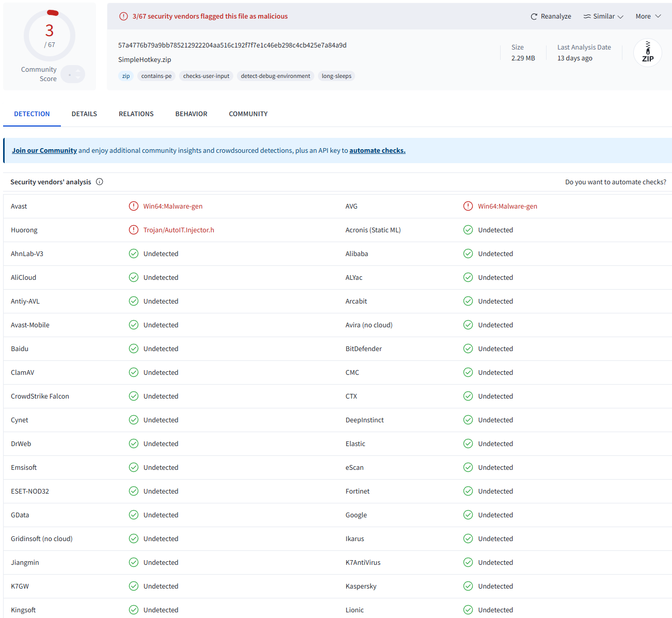Click the green check icon for Avast-Mobile

pos(134,325)
